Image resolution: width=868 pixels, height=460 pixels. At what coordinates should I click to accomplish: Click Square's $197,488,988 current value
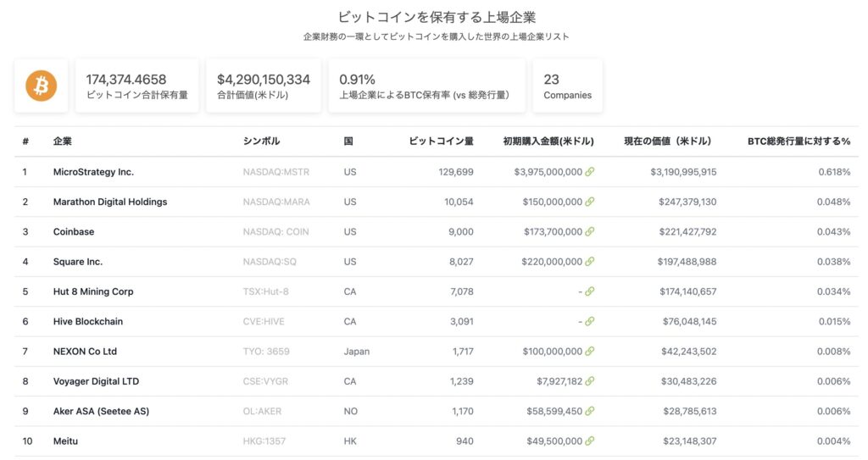pyautogui.click(x=687, y=262)
